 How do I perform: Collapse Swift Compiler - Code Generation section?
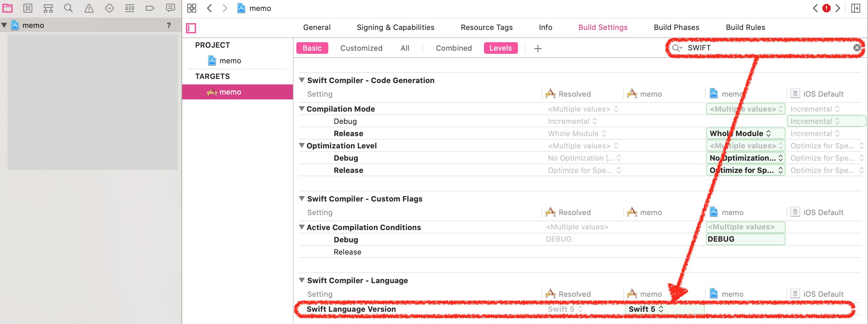click(302, 80)
